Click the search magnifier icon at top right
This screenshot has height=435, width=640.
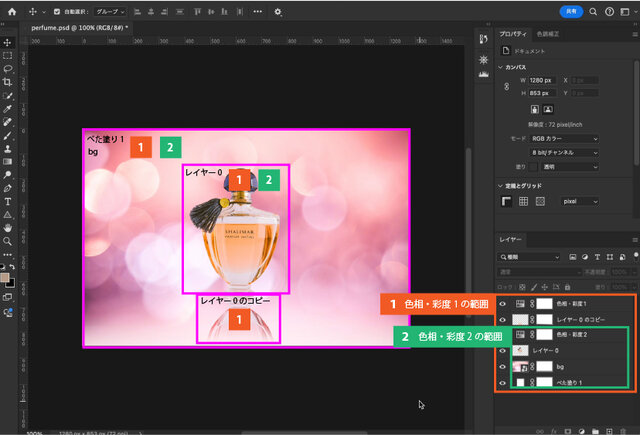tap(594, 12)
